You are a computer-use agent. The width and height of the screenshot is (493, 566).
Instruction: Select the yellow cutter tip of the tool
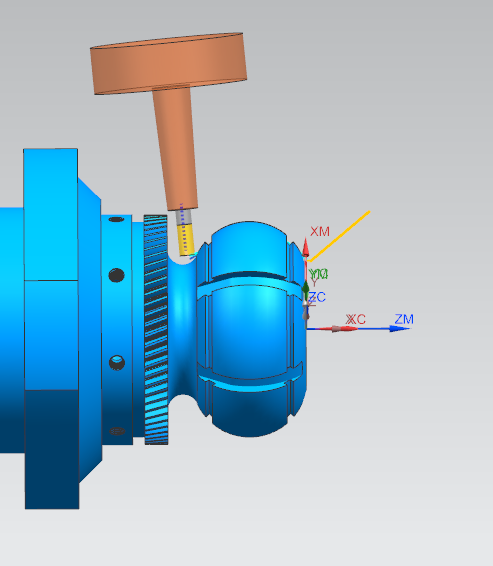[186, 240]
